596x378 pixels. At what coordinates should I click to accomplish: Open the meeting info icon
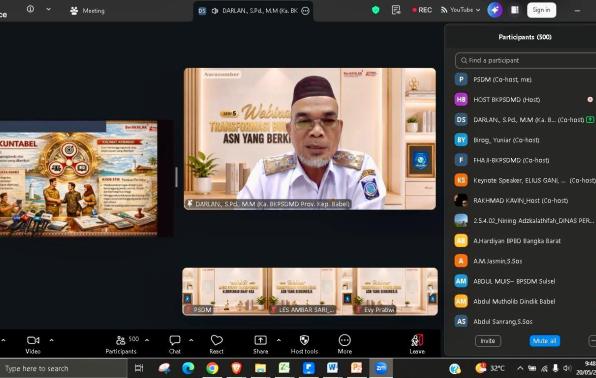pos(30,9)
